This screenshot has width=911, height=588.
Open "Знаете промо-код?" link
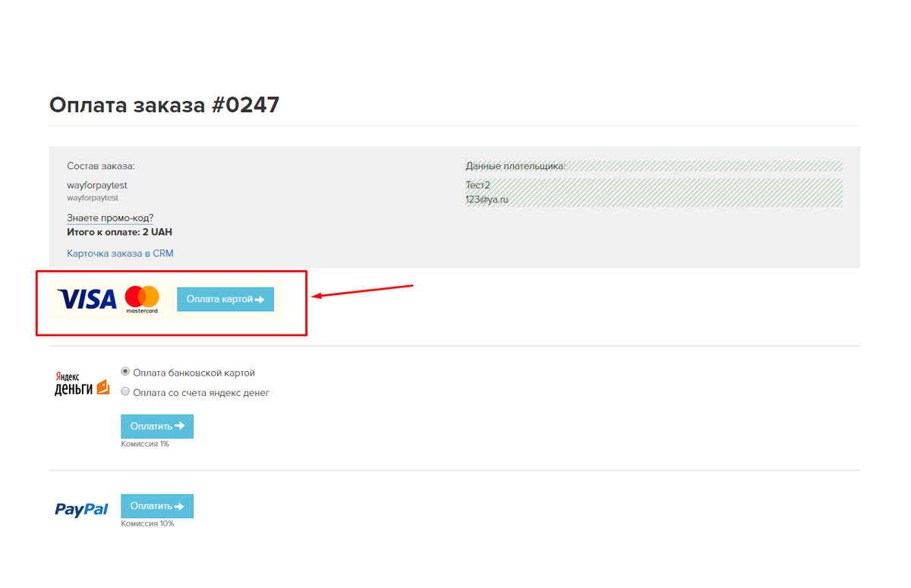(x=110, y=218)
